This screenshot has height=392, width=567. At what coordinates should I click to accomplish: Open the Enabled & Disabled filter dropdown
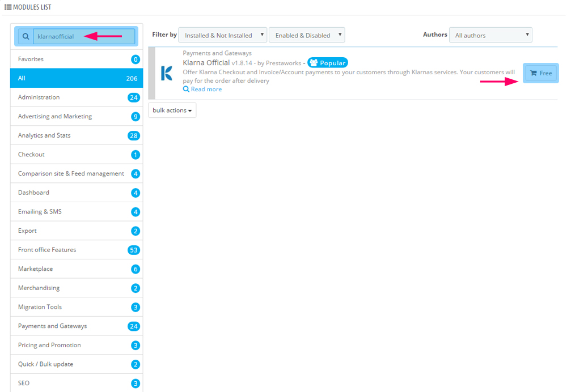coord(307,35)
